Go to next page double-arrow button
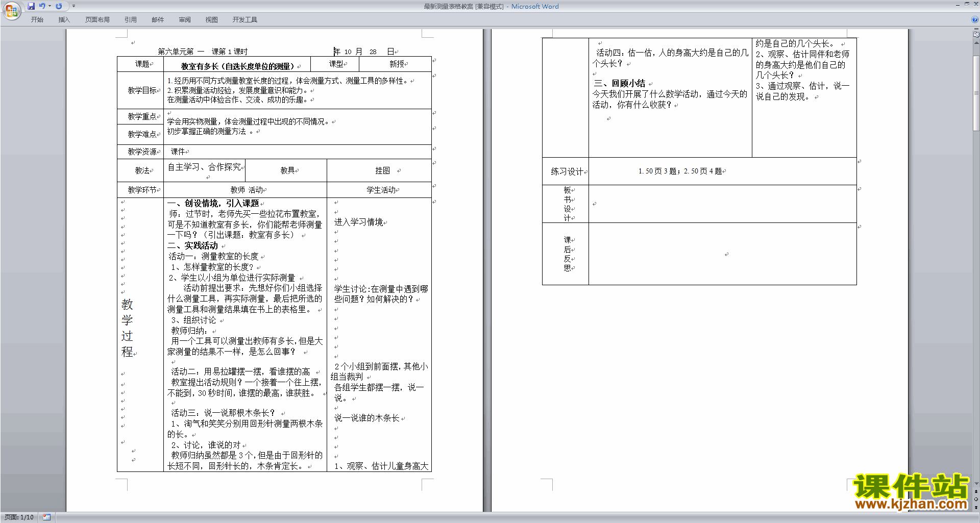Image resolution: width=980 pixels, height=523 pixels. [x=976, y=507]
